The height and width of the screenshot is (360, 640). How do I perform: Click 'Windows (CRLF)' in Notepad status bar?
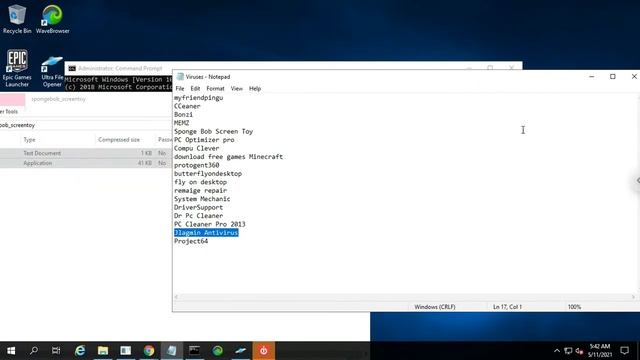[x=435, y=307]
